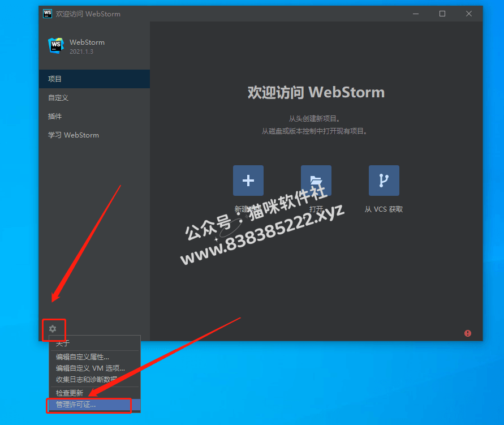Viewport: 504px width, 425px height.
Task: Close the WebStorm welcome window
Action: pyautogui.click(x=469, y=14)
